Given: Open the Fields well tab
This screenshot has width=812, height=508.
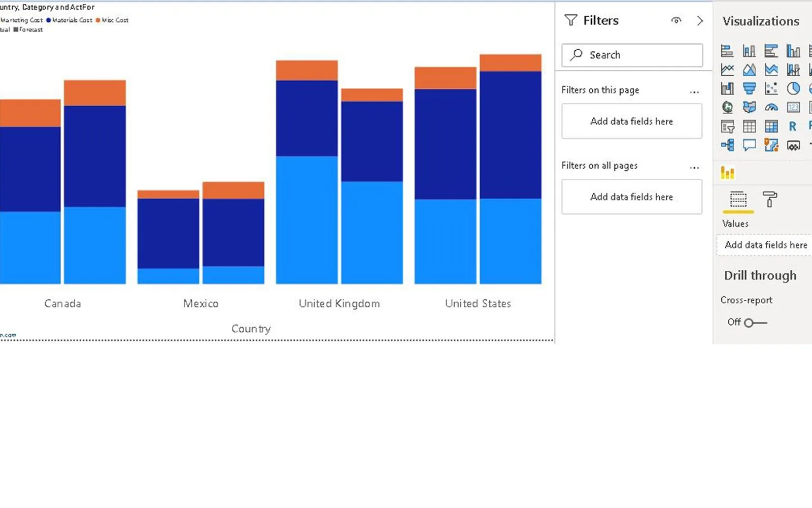Looking at the screenshot, I should click(x=738, y=200).
